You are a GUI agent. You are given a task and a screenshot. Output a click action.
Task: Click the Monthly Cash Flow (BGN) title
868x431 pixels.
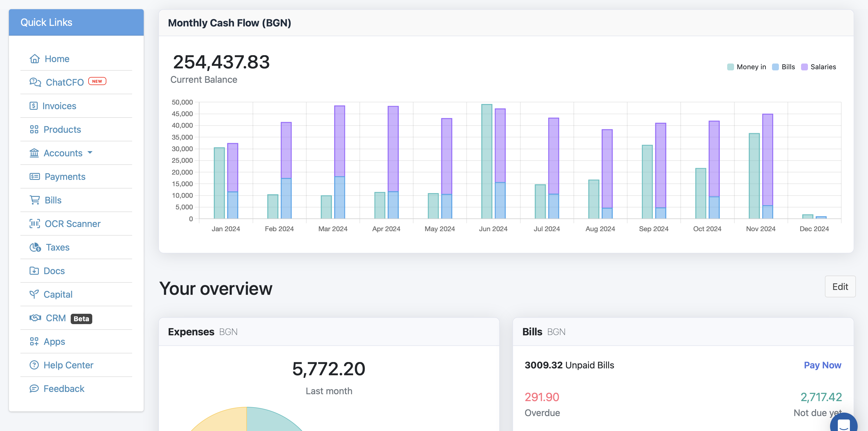pos(229,23)
